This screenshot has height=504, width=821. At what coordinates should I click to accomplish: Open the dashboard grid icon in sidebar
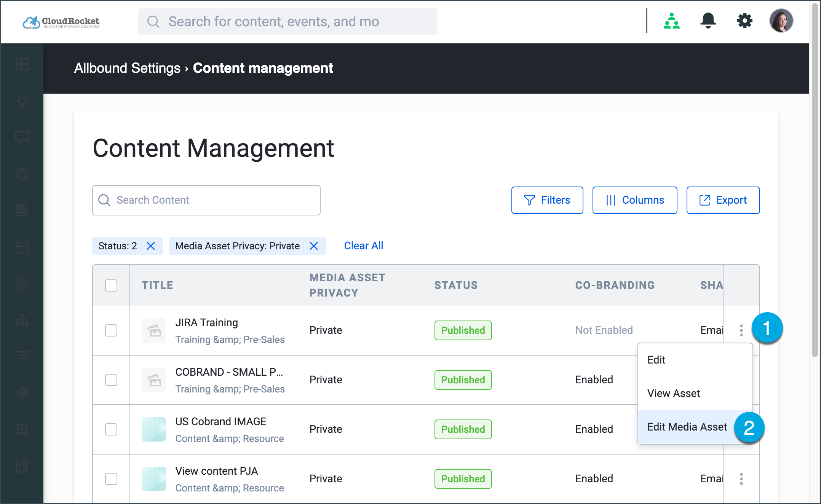pyautogui.click(x=22, y=64)
